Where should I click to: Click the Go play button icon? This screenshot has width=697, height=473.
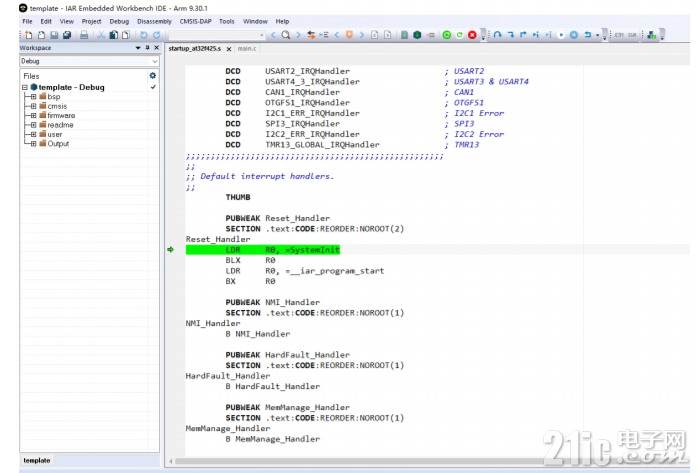pyautogui.click(x=561, y=35)
